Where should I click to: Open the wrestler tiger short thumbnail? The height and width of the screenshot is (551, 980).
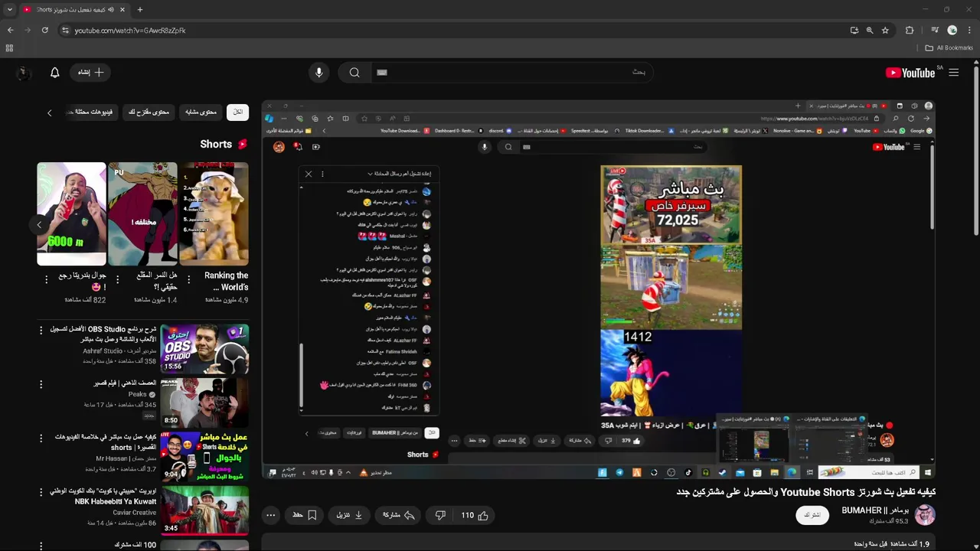click(x=142, y=214)
